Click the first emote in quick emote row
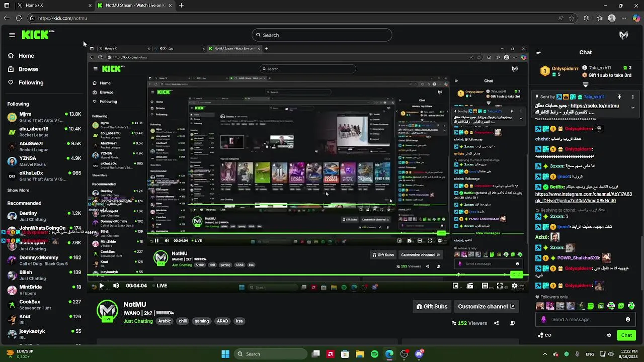Viewport: 644px width, 362px height. [540, 306]
